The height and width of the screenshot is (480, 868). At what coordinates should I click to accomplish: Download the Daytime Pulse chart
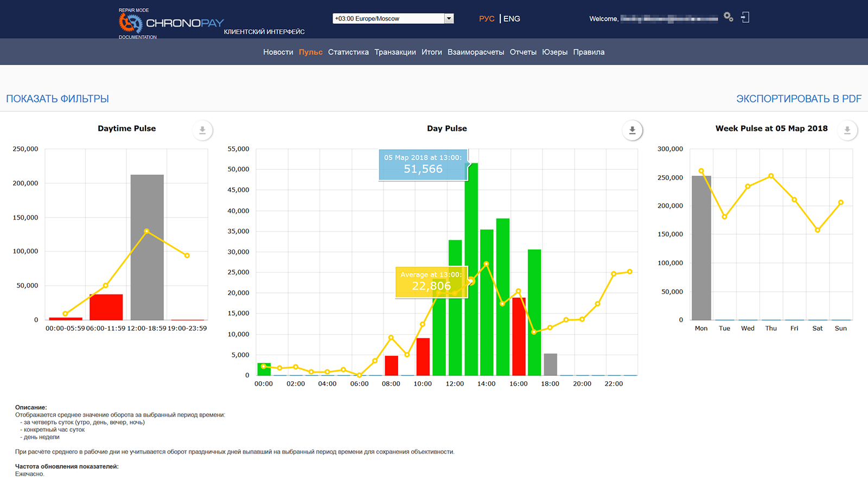pyautogui.click(x=202, y=130)
